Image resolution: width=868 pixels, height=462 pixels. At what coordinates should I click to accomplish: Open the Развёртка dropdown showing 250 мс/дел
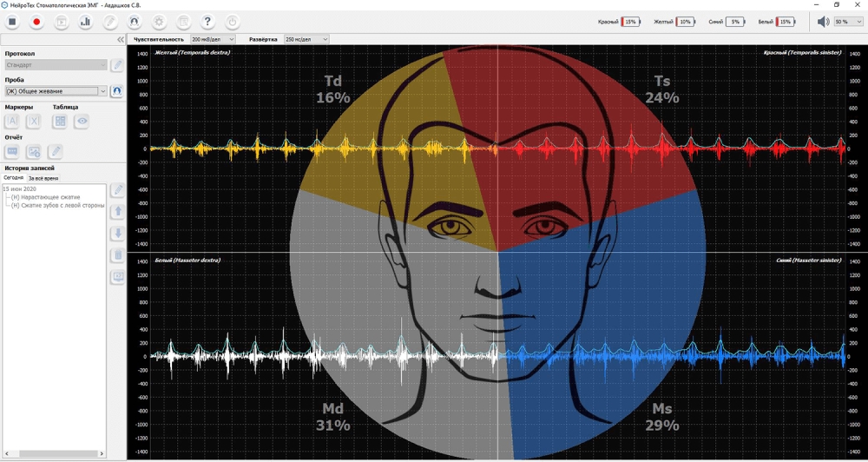point(306,39)
